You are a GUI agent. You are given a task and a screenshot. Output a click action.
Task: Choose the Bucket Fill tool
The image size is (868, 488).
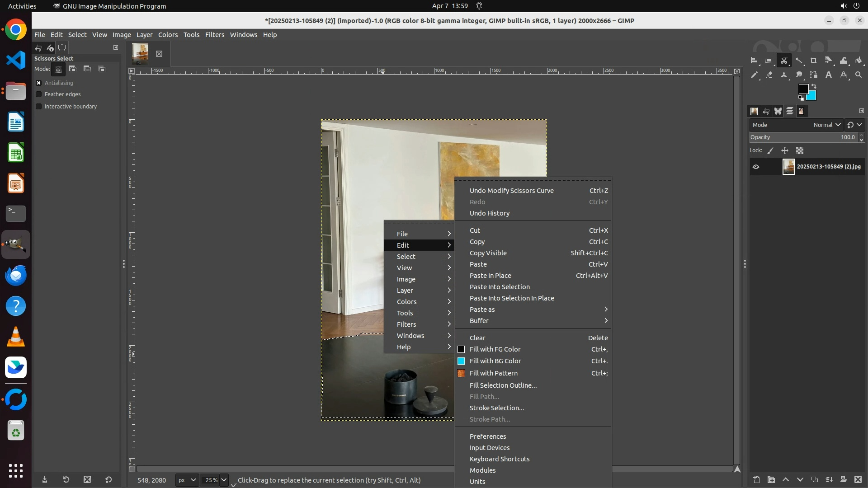pyautogui.click(x=859, y=61)
